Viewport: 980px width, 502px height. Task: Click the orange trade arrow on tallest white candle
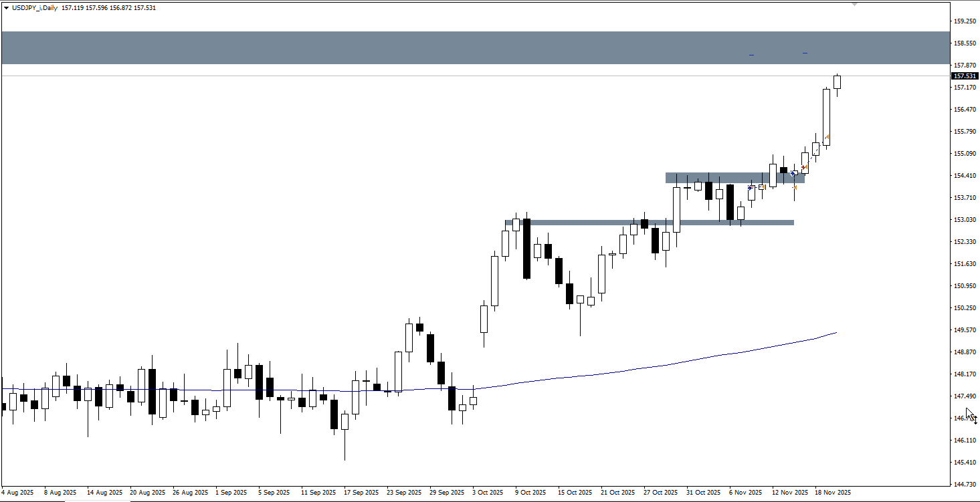(x=827, y=138)
